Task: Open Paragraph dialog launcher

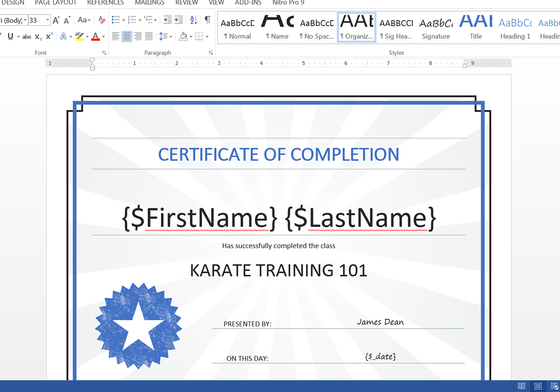Action: pos(211,53)
